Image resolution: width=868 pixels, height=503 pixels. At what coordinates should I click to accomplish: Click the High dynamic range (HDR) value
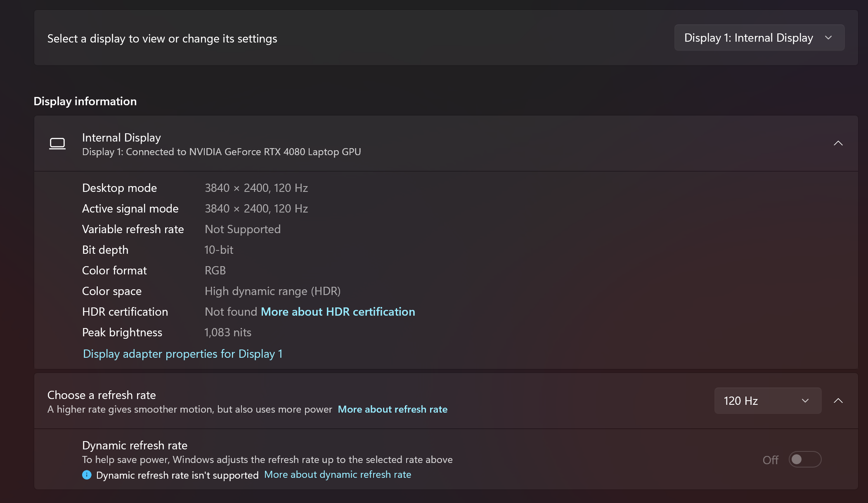tap(272, 291)
